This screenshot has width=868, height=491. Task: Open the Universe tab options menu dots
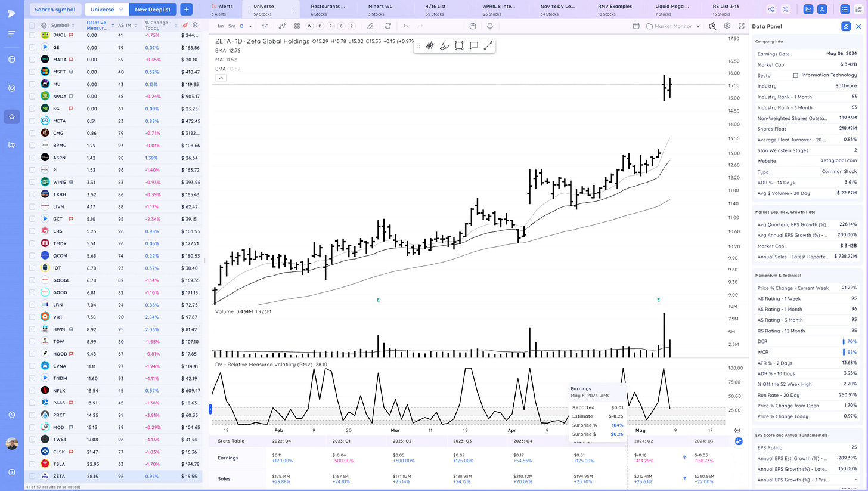(x=292, y=10)
